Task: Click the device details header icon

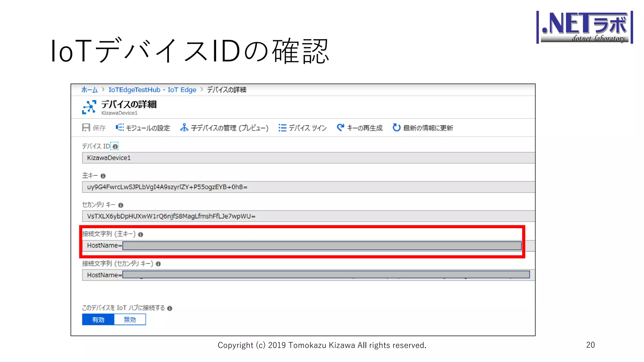Action: tap(89, 107)
